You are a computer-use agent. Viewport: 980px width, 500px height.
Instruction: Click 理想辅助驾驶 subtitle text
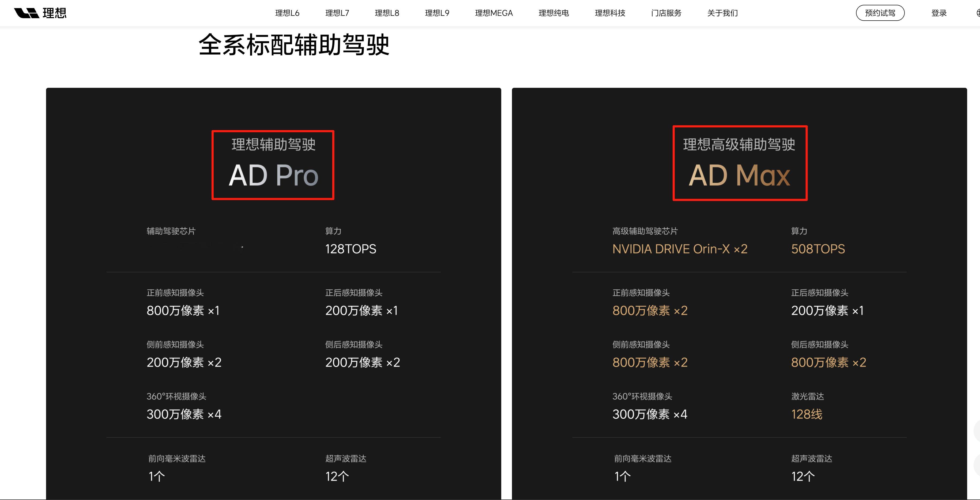point(274,145)
